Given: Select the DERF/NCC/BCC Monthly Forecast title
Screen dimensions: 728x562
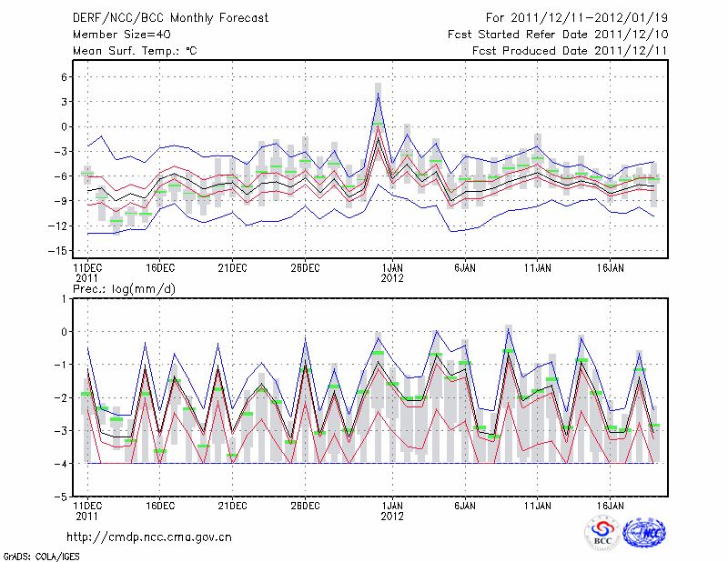Looking at the screenshot, I should point(169,18).
